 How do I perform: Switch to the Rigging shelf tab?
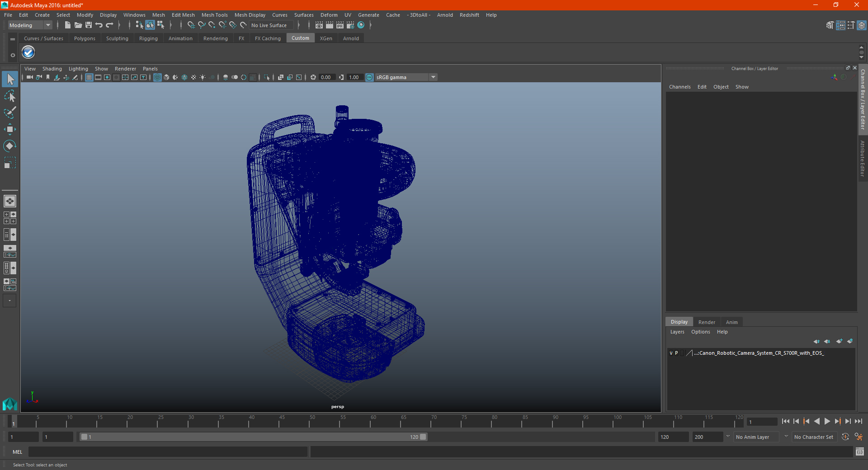(148, 38)
